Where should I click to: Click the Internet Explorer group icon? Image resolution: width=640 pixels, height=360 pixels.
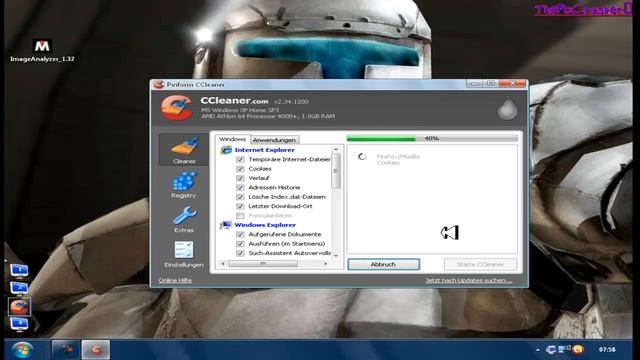click(x=226, y=150)
